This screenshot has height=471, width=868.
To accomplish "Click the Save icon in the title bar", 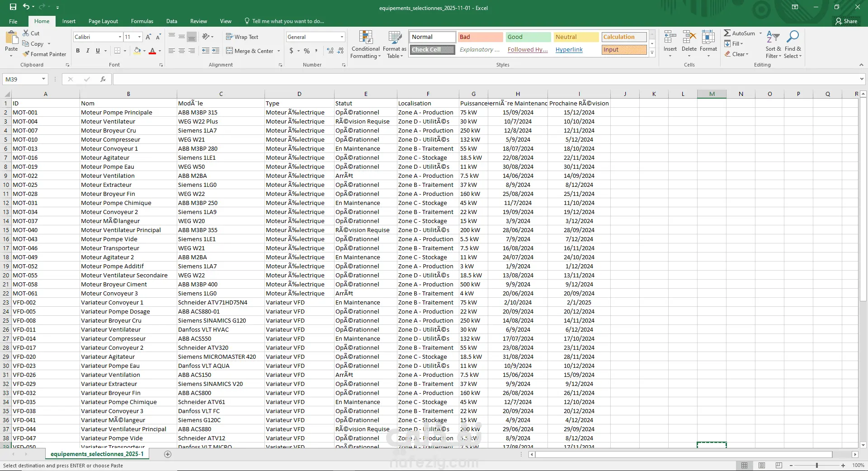I will (13, 7).
